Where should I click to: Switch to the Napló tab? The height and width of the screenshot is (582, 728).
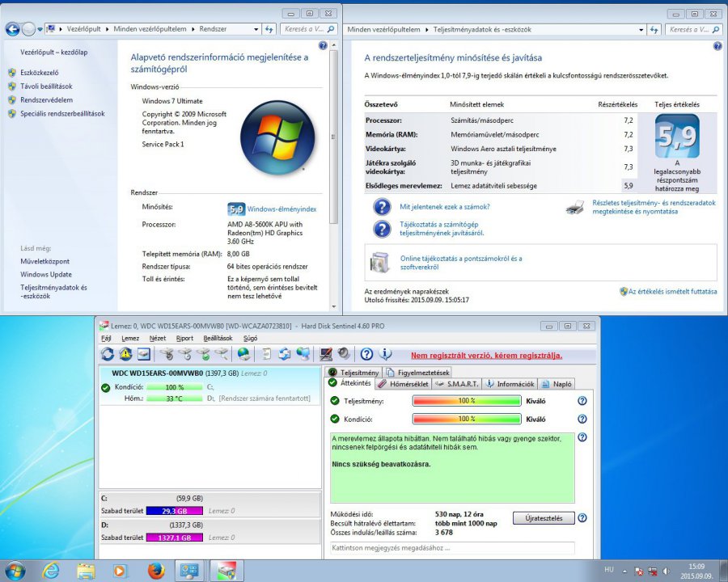pos(557,384)
